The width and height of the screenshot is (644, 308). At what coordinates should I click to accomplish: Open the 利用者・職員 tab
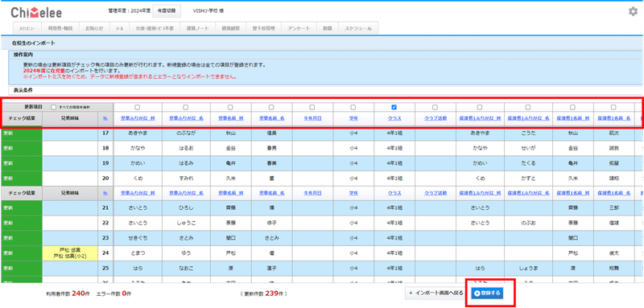click(60, 28)
